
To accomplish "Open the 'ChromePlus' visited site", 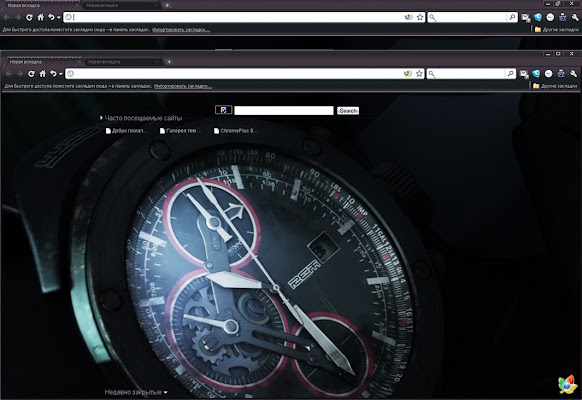I will point(235,131).
